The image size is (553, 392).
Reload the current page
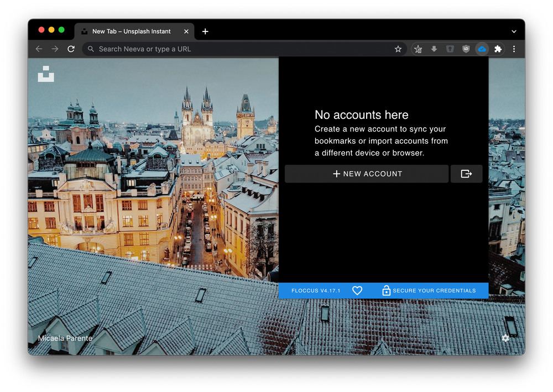click(x=71, y=49)
